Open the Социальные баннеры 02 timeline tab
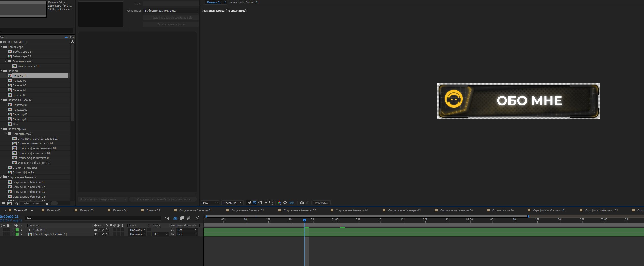Image resolution: width=644 pixels, height=266 pixels. [247, 210]
